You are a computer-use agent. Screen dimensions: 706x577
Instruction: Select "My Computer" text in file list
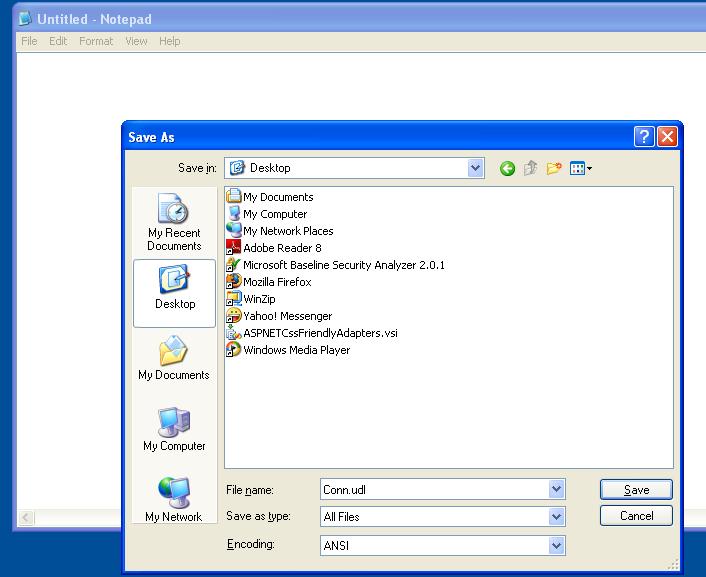275,214
